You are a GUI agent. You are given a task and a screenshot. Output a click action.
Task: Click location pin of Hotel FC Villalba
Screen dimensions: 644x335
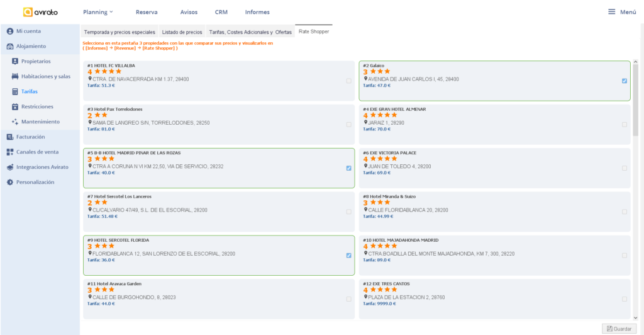click(x=89, y=79)
